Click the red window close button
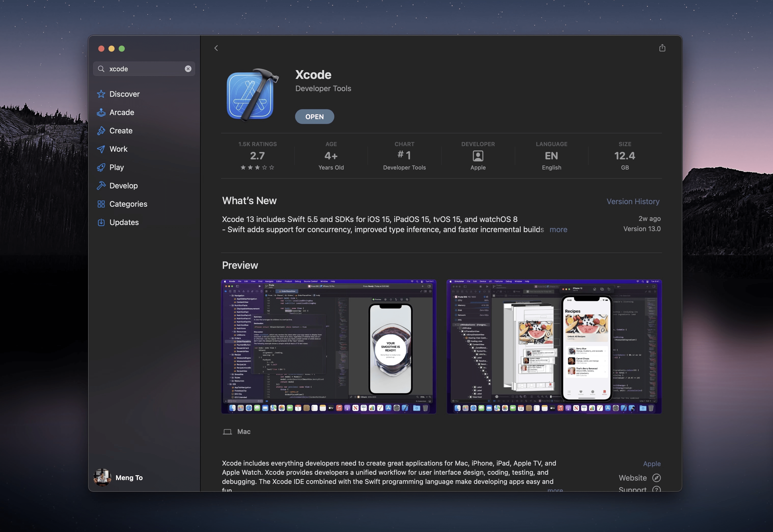 (101, 49)
